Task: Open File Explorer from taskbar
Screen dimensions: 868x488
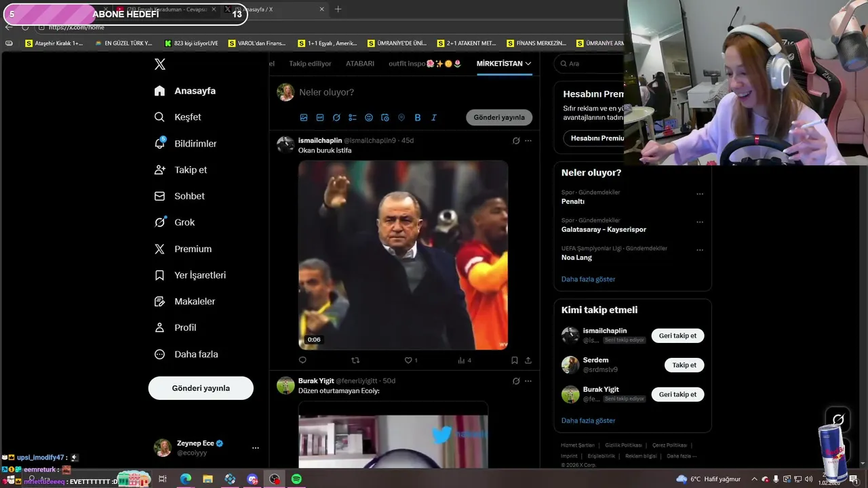Action: pyautogui.click(x=208, y=479)
